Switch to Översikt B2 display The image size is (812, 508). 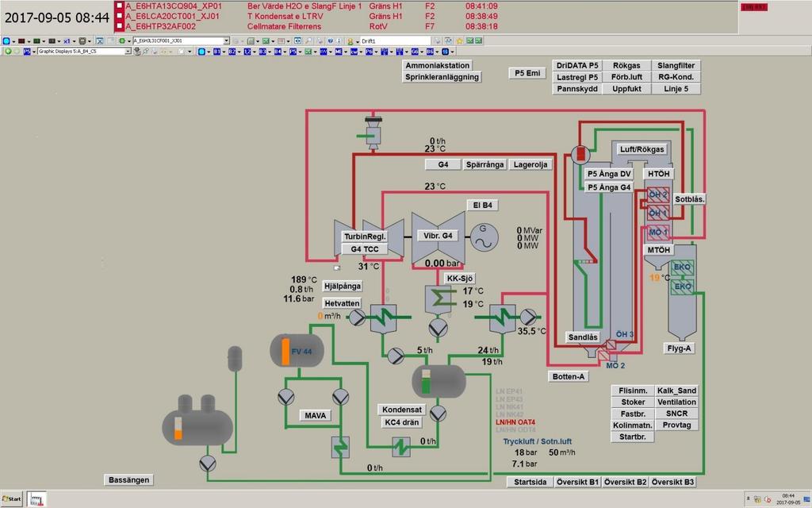626,482
